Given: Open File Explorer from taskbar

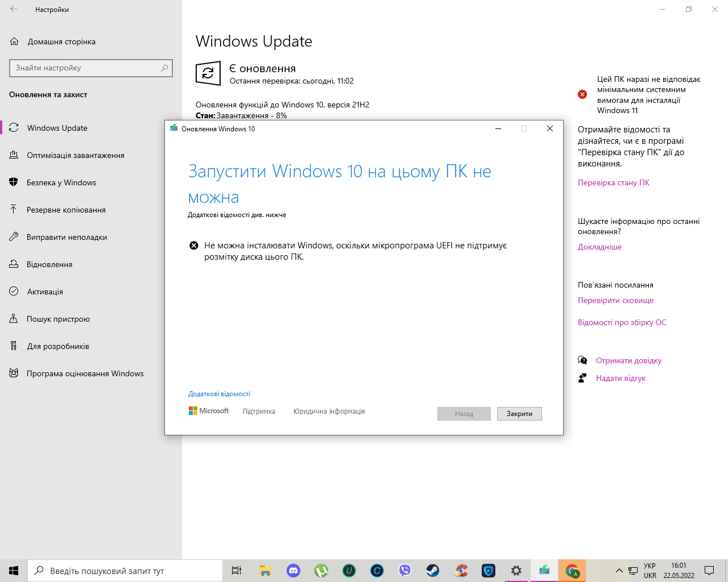Looking at the screenshot, I should tap(265, 571).
